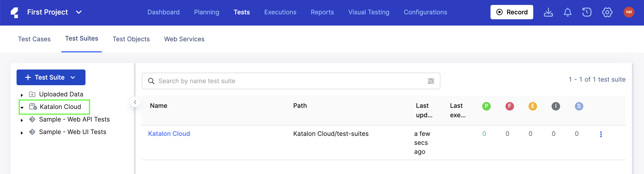Viewport: 644px width, 174px height.
Task: Click the green P passed status icon
Action: 486,106
